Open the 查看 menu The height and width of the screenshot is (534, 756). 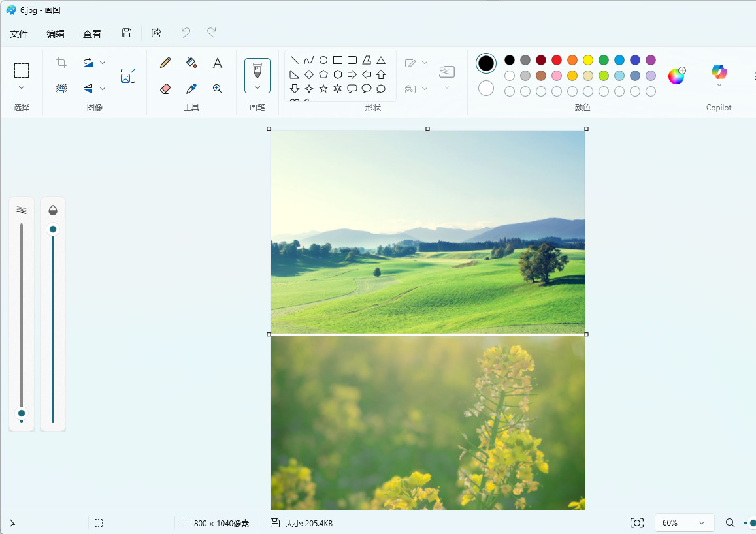[x=92, y=34]
